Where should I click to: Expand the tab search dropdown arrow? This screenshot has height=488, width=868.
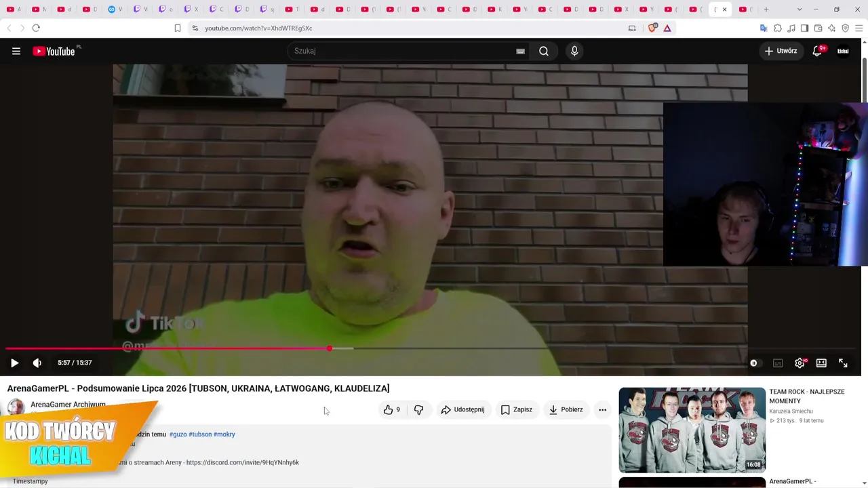click(800, 9)
